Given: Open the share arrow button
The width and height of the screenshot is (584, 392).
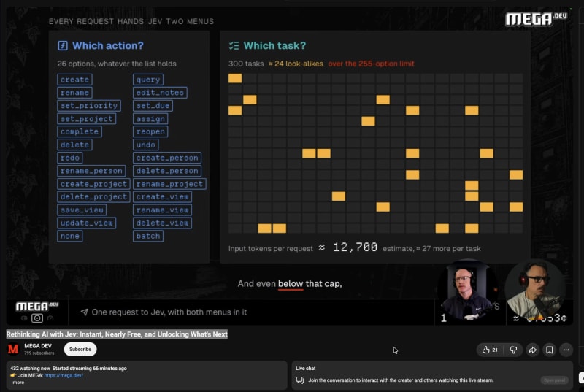Looking at the screenshot, I should tap(533, 350).
